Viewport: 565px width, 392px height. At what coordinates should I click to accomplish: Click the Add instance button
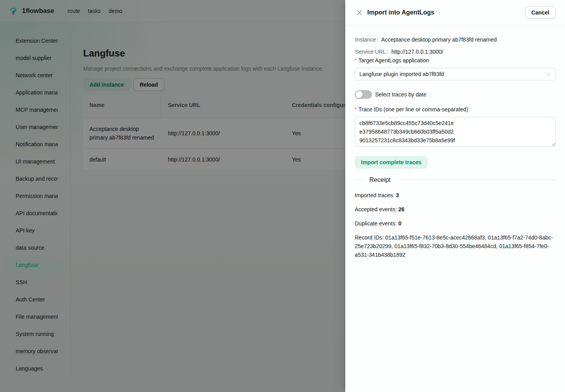point(107,85)
